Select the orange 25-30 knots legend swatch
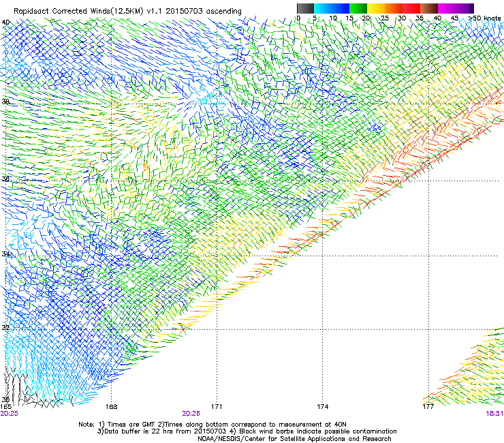 pos(394,8)
